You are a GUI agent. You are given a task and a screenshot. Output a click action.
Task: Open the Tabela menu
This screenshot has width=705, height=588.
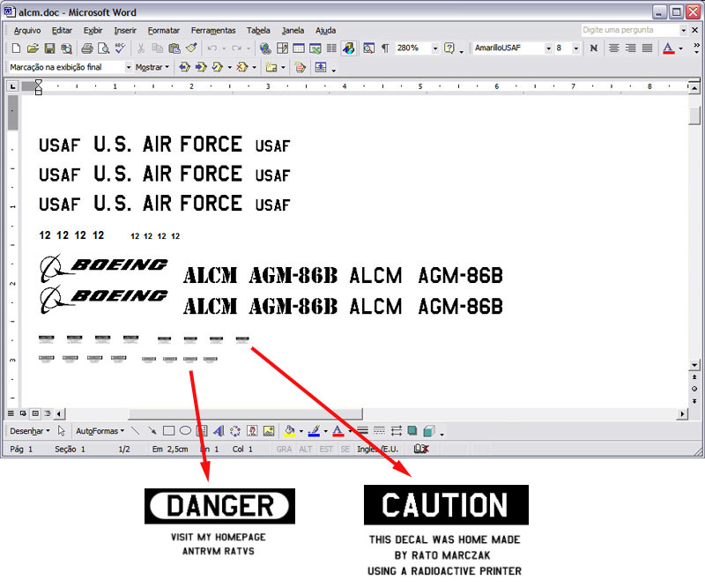[258, 31]
